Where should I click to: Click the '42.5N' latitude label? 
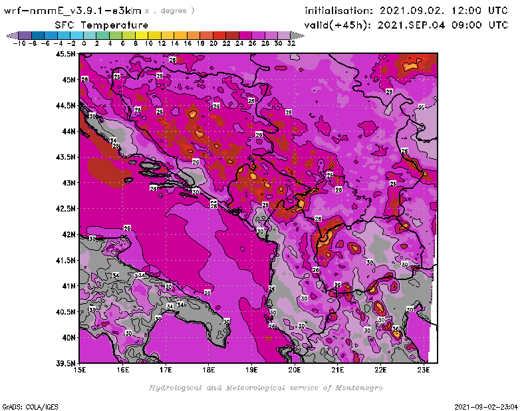[65, 209]
